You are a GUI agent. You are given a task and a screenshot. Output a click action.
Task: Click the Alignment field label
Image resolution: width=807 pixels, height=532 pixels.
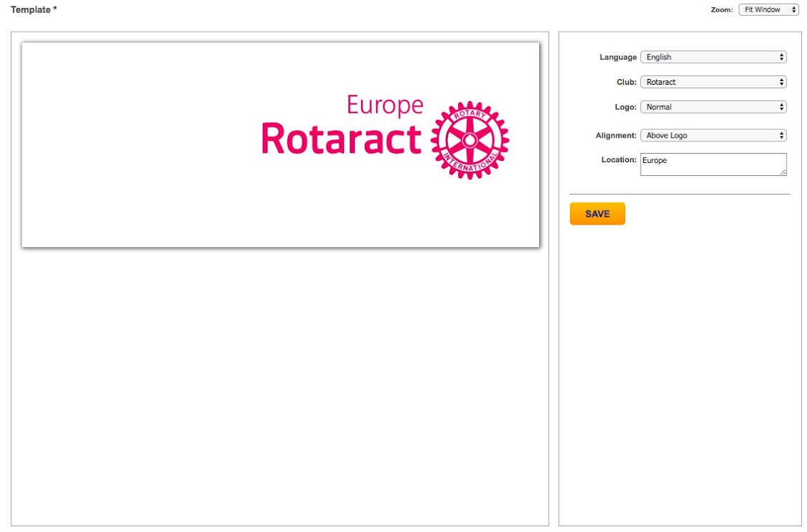[x=616, y=135]
